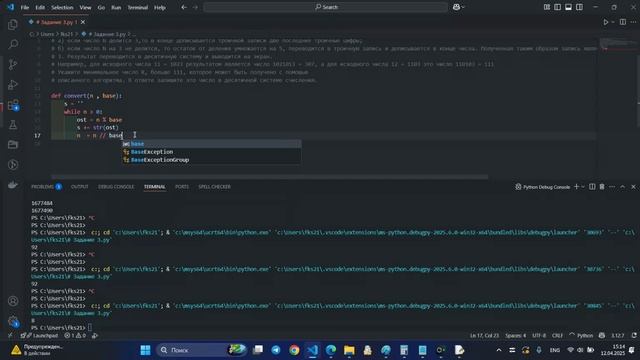Click the CRLF line ending status item

coord(557,336)
